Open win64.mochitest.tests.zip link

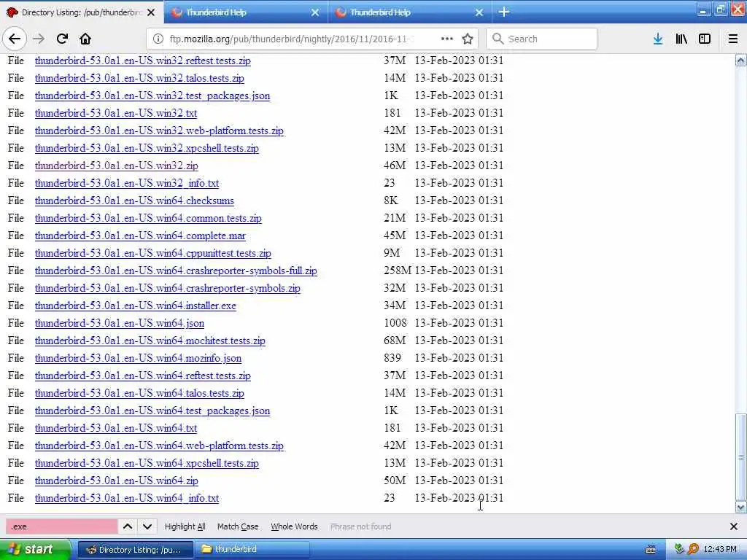click(150, 341)
